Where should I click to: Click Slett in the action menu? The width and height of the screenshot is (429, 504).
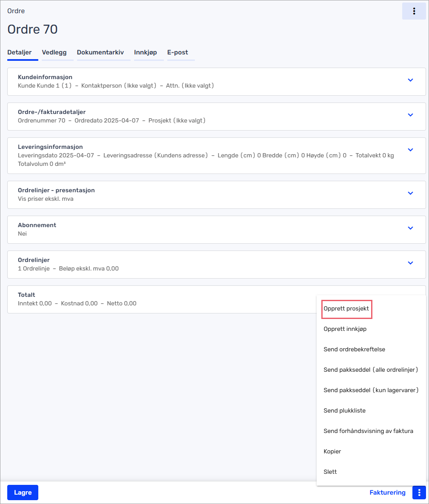click(330, 472)
